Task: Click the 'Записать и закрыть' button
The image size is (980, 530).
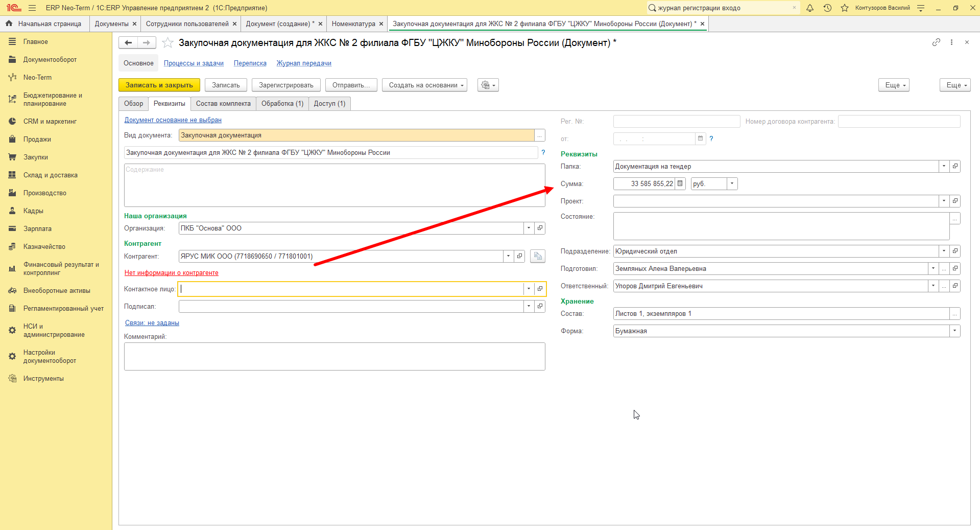Action: (x=159, y=85)
